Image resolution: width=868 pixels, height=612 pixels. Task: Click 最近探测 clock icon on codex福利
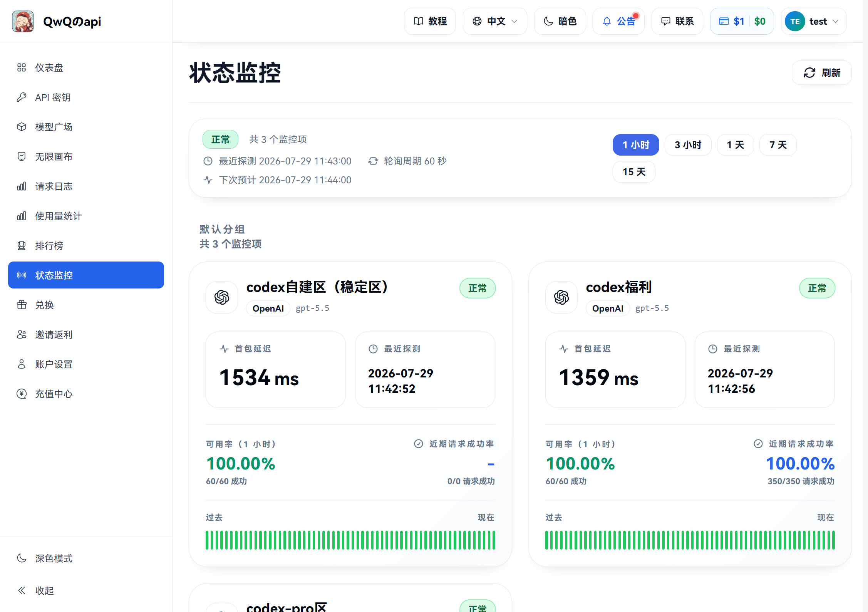[713, 349]
